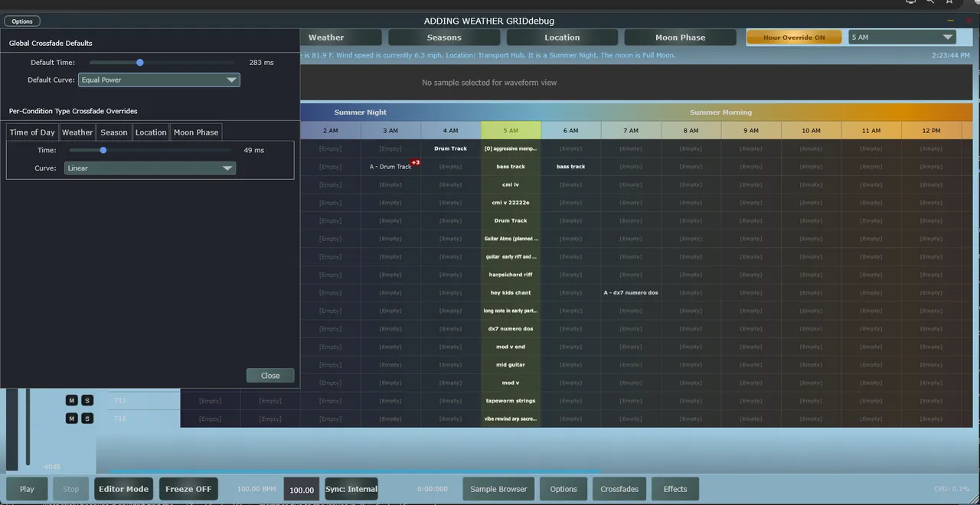
Task: Expand the Curve dropdown set to Linear
Action: click(150, 168)
